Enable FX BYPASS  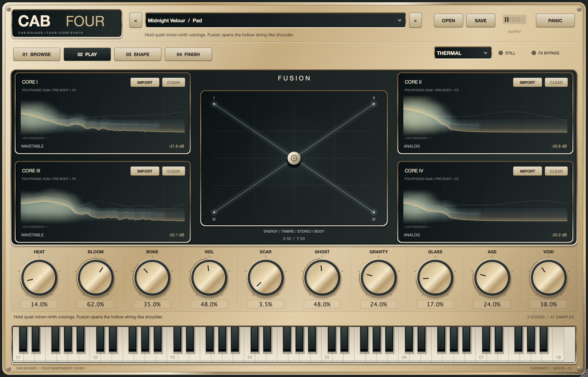[545, 53]
